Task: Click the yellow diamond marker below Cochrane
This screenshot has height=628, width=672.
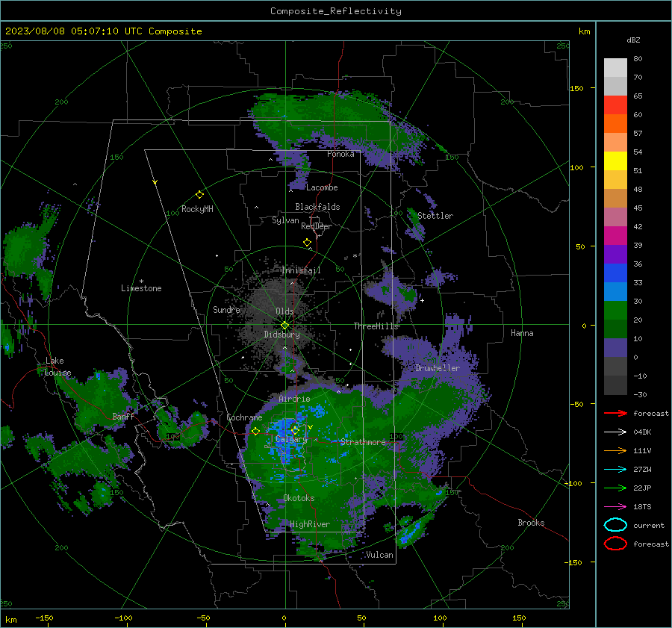Action: tap(256, 432)
